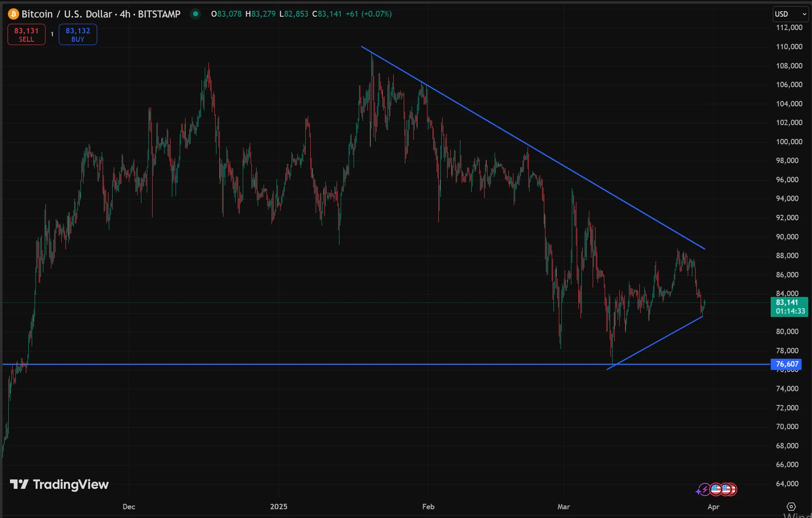Image resolution: width=812 pixels, height=518 pixels.
Task: Click the green current price label on the price axis
Action: [x=789, y=306]
